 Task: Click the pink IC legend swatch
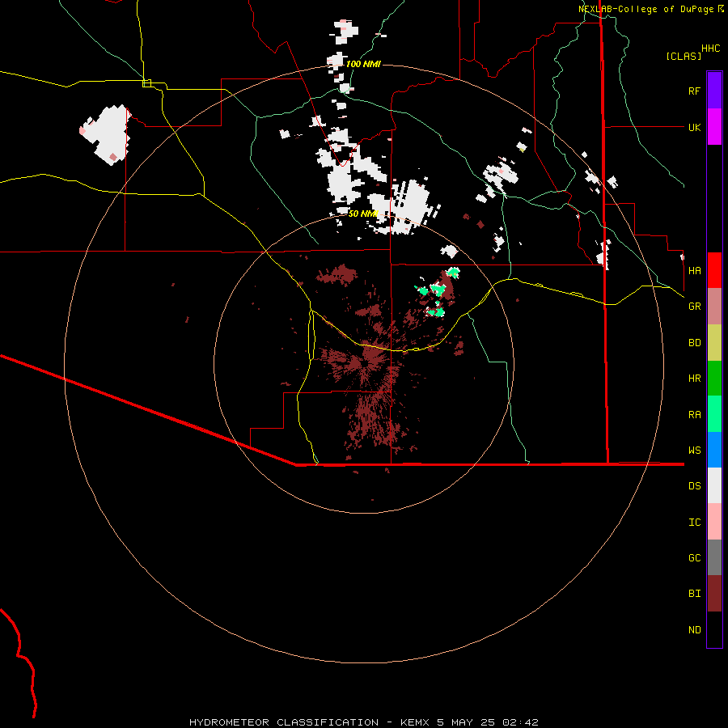(x=714, y=522)
